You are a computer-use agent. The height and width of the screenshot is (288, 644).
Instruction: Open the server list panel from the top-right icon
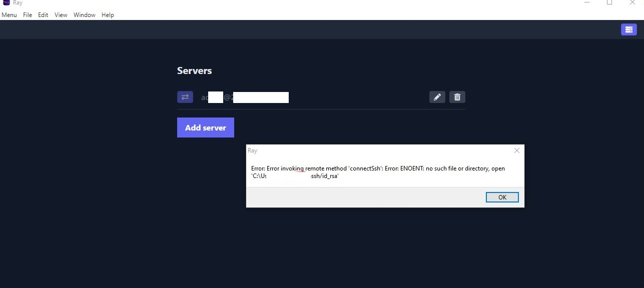click(x=628, y=29)
